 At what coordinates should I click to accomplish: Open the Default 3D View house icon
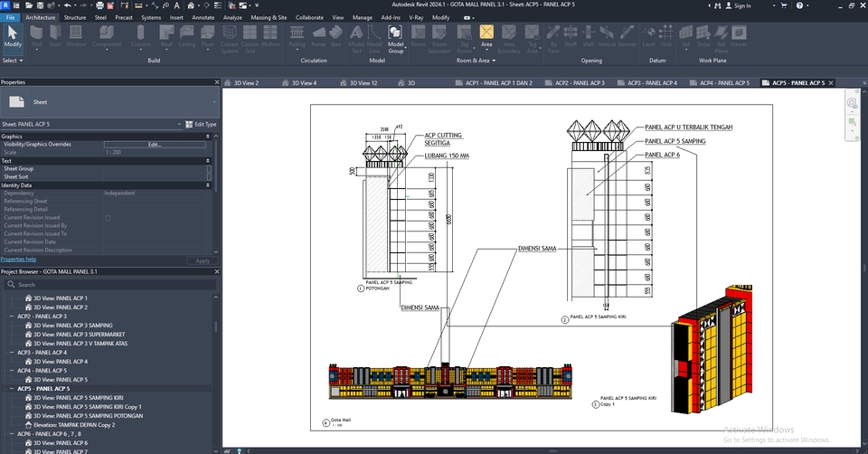[x=191, y=5]
